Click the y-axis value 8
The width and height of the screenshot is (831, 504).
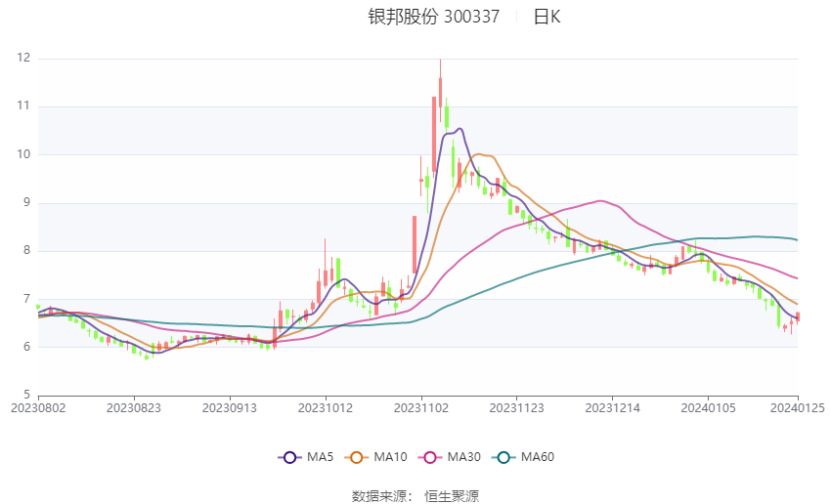pos(27,251)
